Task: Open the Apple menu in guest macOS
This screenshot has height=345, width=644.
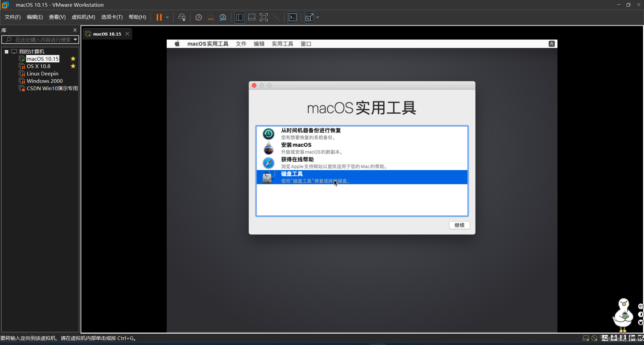Action: pyautogui.click(x=177, y=44)
